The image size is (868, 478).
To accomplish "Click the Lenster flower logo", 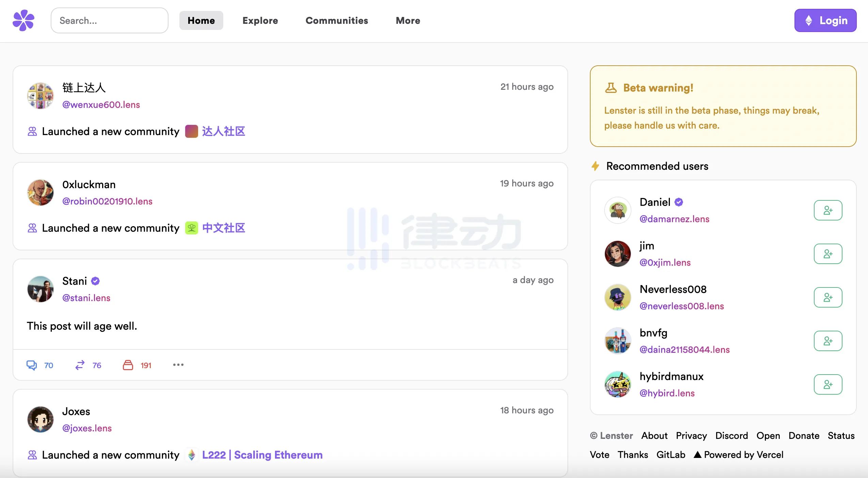I will coord(23,20).
